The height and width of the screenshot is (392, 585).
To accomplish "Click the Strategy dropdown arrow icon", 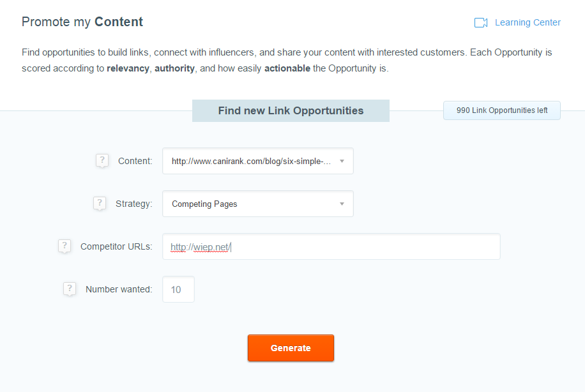I will pos(342,203).
